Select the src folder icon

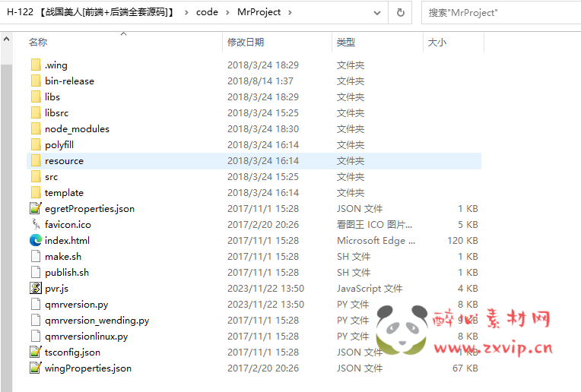[36, 176]
